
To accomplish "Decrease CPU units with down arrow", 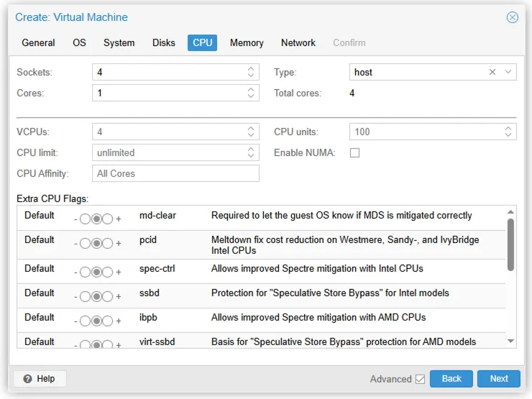I will point(508,135).
